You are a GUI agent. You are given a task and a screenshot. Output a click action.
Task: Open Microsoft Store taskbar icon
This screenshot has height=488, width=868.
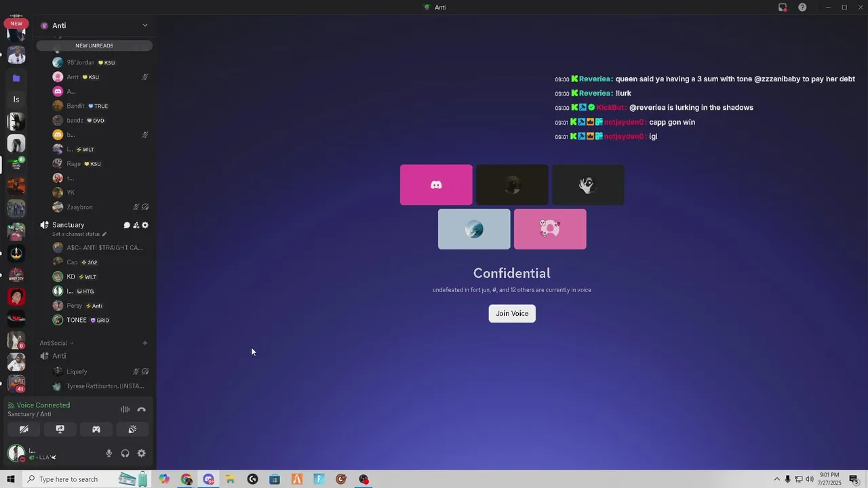coord(275,479)
